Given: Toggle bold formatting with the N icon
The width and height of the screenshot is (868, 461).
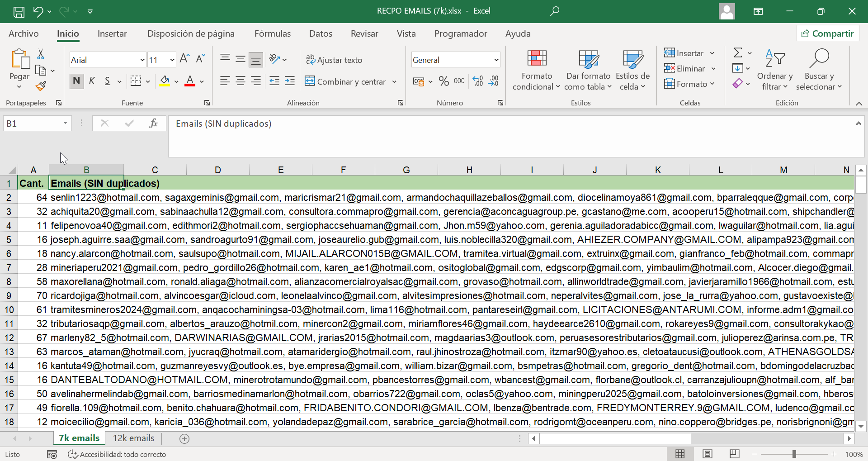Looking at the screenshot, I should tap(76, 81).
